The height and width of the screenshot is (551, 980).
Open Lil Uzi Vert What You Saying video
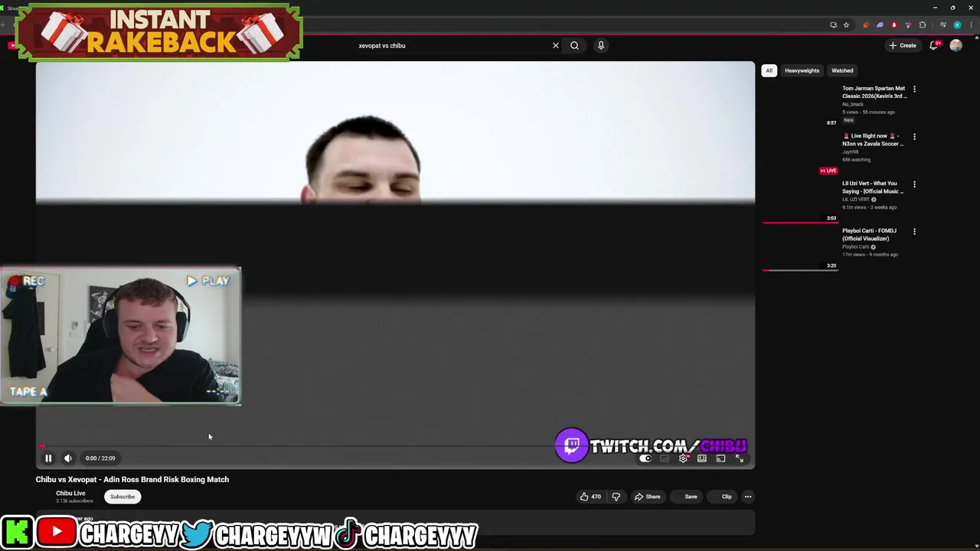coord(873,187)
